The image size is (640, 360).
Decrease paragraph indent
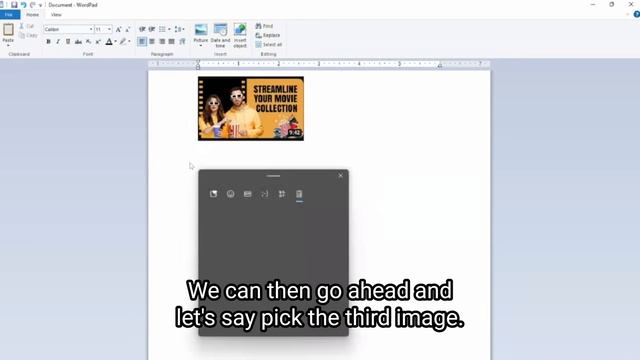point(142,29)
